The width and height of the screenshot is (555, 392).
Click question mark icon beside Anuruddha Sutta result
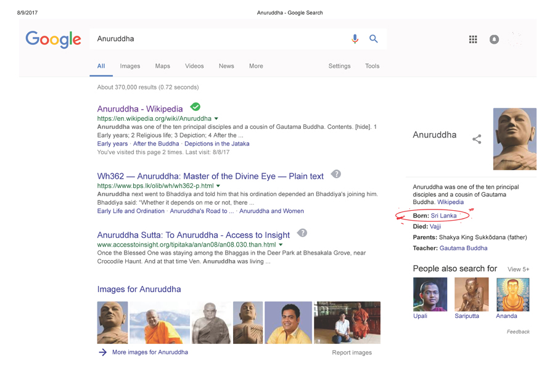pos(302,233)
